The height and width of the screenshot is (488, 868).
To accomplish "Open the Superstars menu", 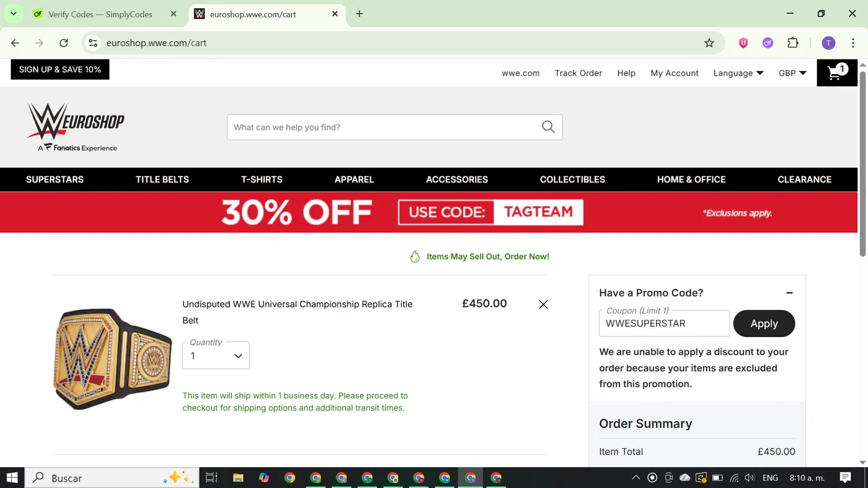I will pyautogui.click(x=55, y=179).
